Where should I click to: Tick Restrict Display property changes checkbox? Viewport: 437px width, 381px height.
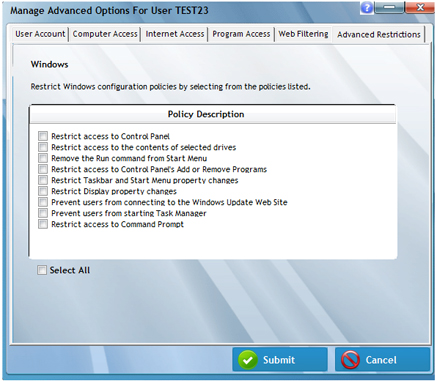pyautogui.click(x=43, y=191)
